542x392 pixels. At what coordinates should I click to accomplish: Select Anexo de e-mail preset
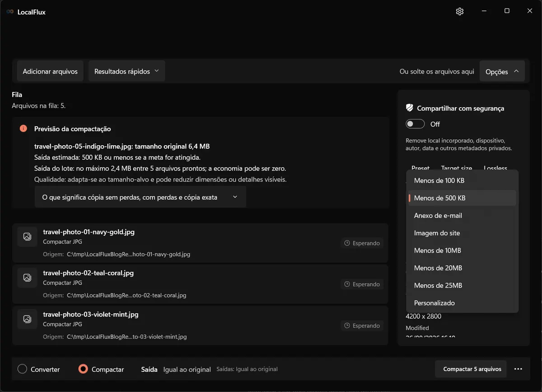(462, 216)
